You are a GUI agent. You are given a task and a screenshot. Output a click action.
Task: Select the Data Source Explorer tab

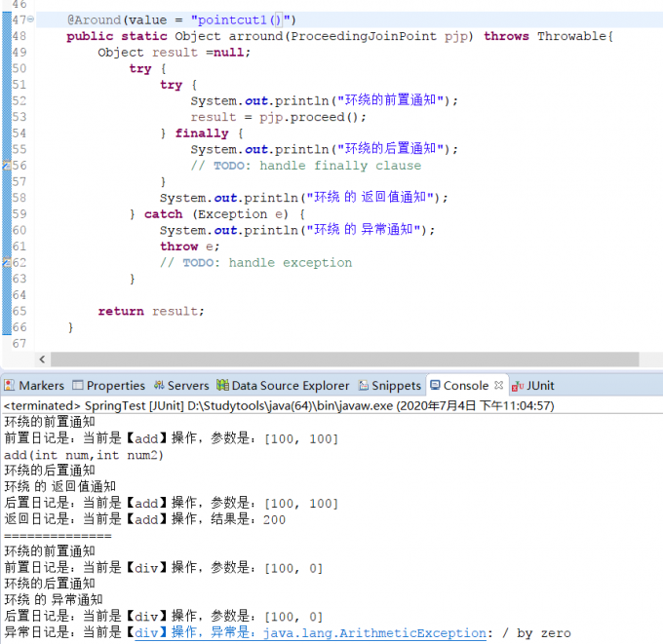[x=290, y=386]
